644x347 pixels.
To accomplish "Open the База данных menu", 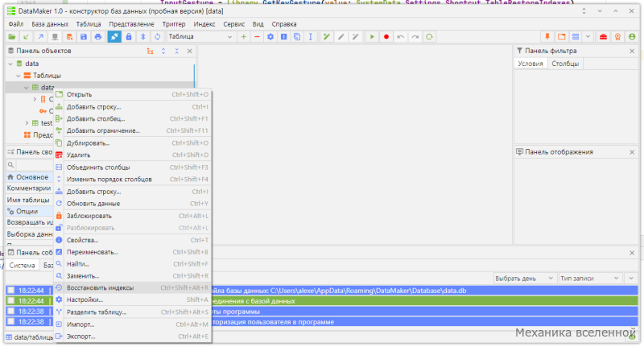I will coord(50,24).
